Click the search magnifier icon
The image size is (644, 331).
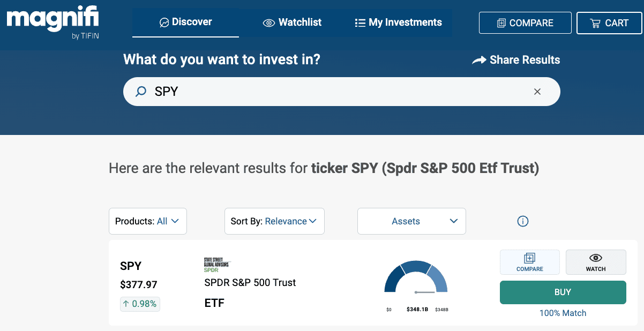tap(141, 92)
